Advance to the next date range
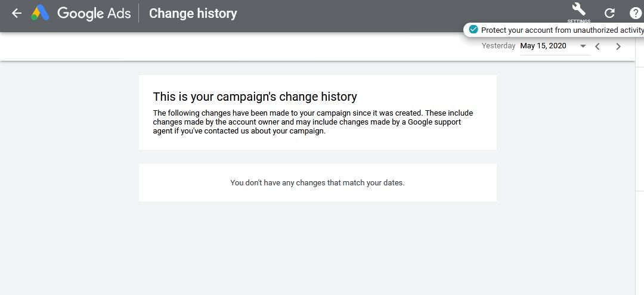The image size is (644, 295). pos(618,46)
